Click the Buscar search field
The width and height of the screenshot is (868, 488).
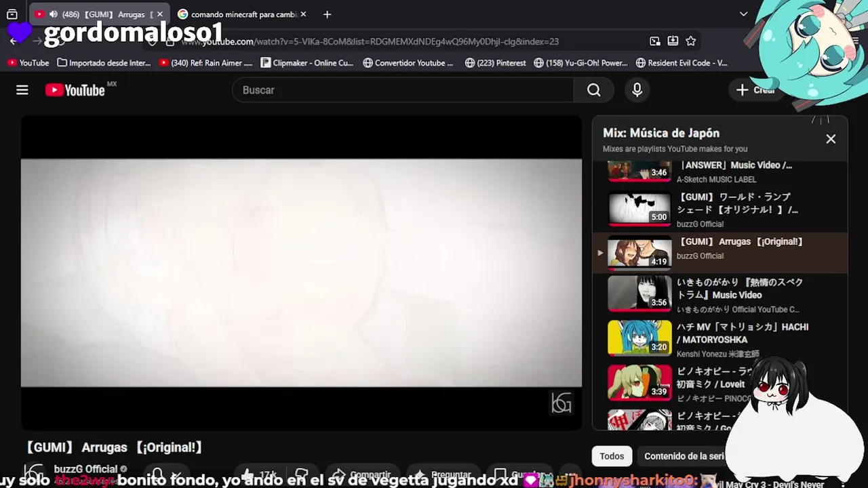[403, 90]
